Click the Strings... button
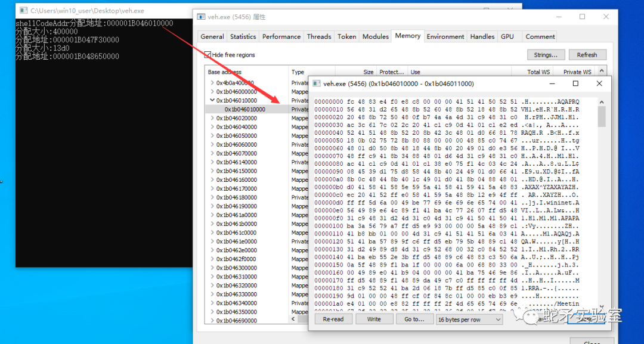This screenshot has height=344, width=644. pyautogui.click(x=546, y=54)
